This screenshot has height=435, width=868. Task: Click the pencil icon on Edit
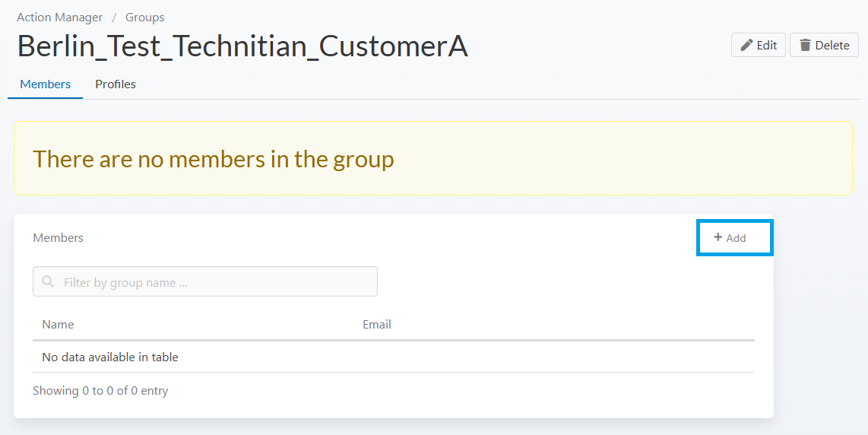tap(746, 45)
